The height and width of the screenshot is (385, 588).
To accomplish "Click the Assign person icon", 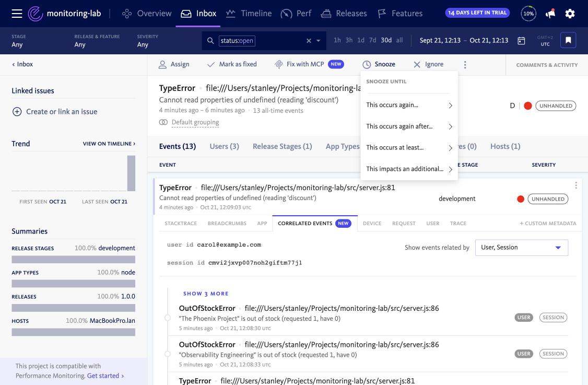I will coord(162,65).
